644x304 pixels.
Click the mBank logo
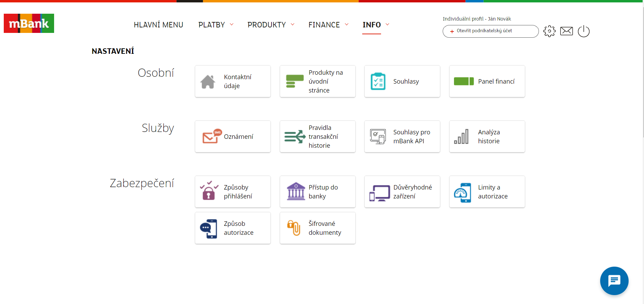[x=29, y=23]
